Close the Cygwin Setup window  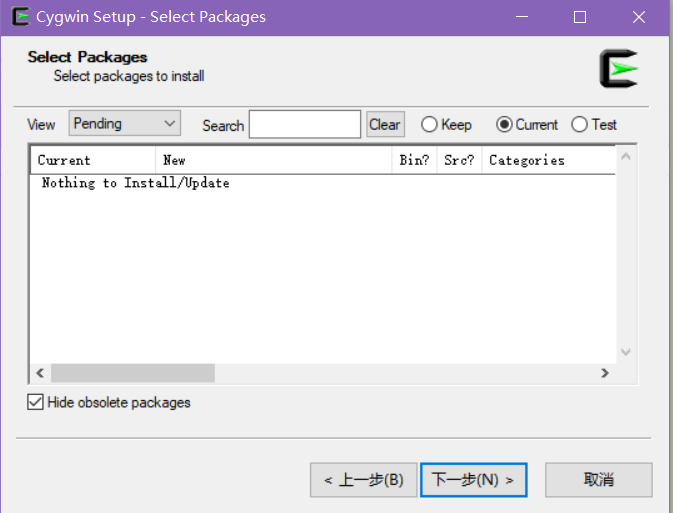click(x=639, y=17)
